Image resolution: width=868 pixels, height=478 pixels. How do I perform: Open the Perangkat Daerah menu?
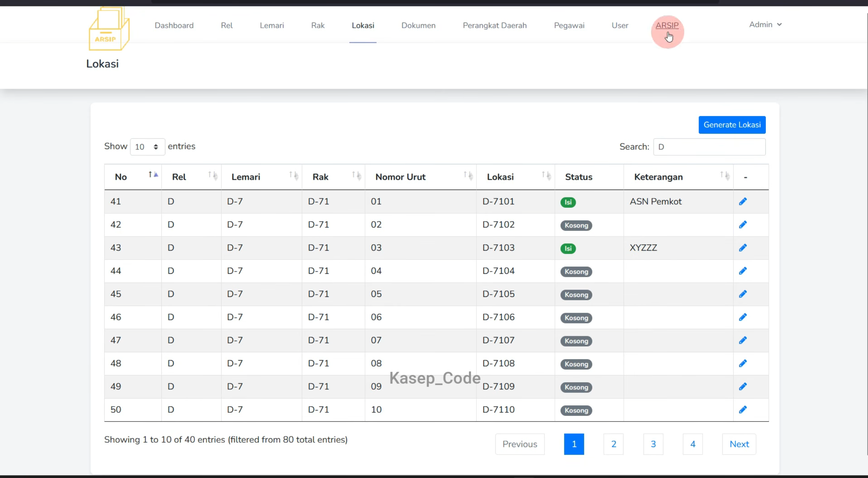tap(494, 25)
